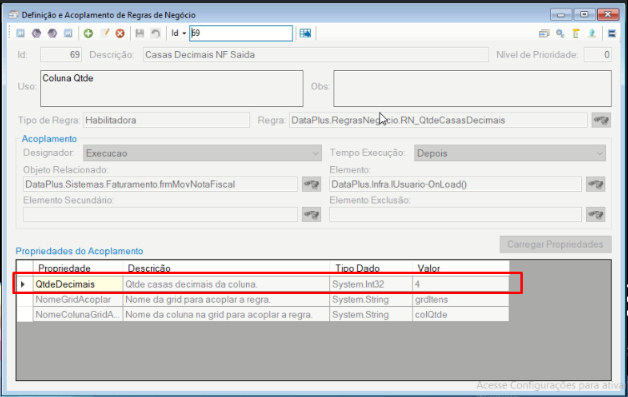This screenshot has height=397, width=628.
Task: Click the undo arrow icon
Action: click(155, 33)
